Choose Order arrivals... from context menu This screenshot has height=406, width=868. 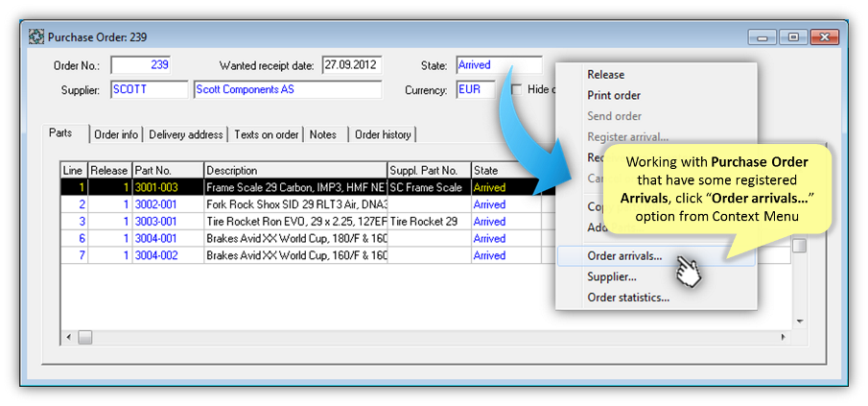click(x=624, y=256)
